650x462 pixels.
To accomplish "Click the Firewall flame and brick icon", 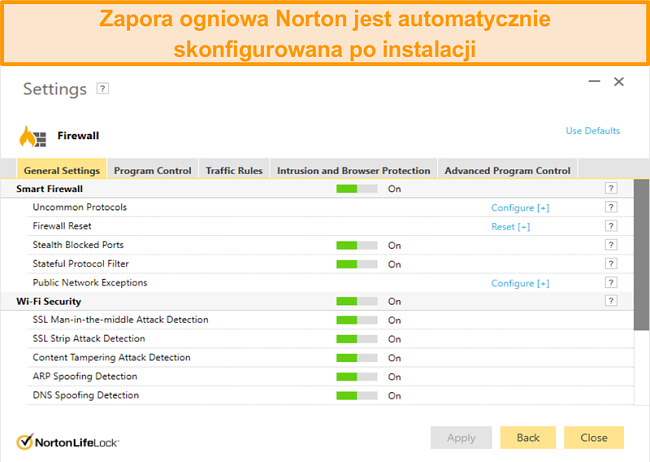I will coord(33,136).
